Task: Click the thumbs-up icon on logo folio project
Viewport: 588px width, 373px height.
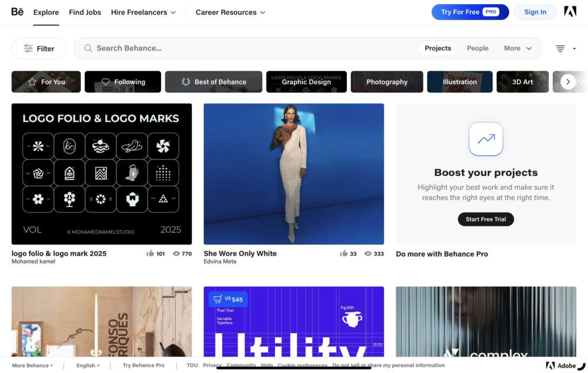Action: pos(150,253)
